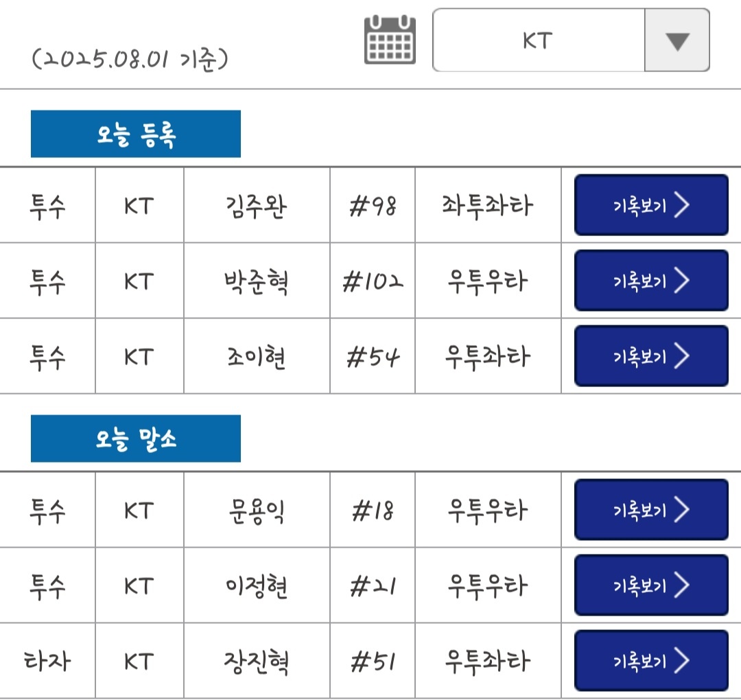Click player name 박준혁

256,281
